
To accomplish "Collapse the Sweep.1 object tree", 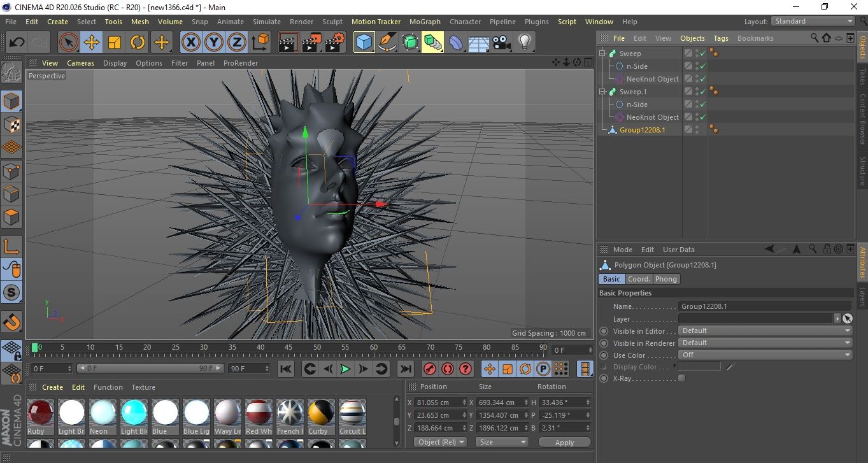I will click(x=602, y=92).
